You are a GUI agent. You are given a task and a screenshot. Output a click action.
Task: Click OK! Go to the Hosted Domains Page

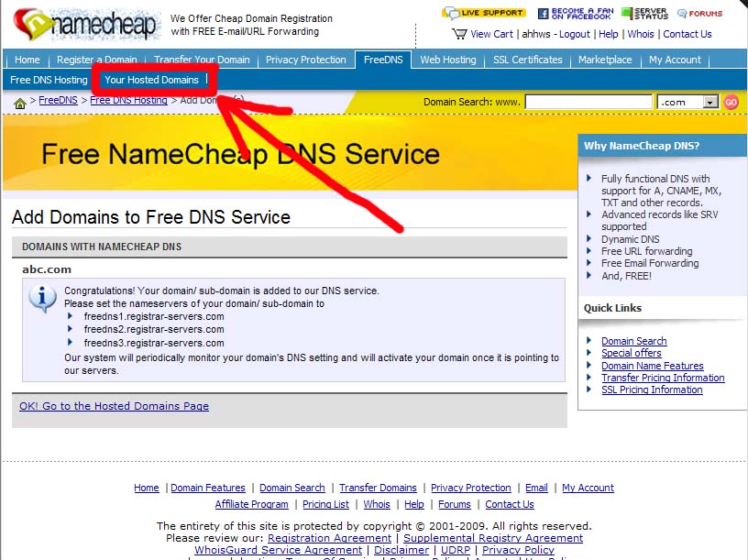click(114, 406)
